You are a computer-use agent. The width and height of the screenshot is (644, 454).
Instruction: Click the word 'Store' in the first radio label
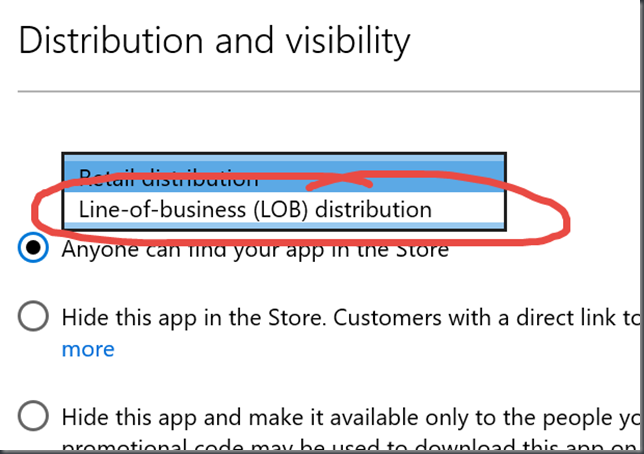422,249
